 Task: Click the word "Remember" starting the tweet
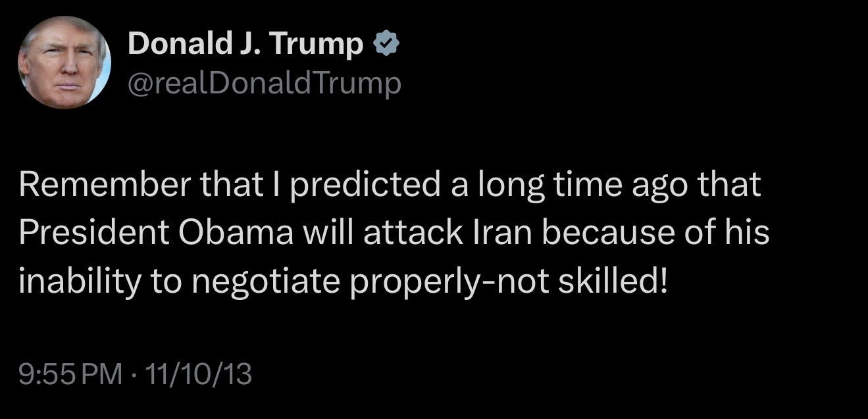(x=95, y=186)
